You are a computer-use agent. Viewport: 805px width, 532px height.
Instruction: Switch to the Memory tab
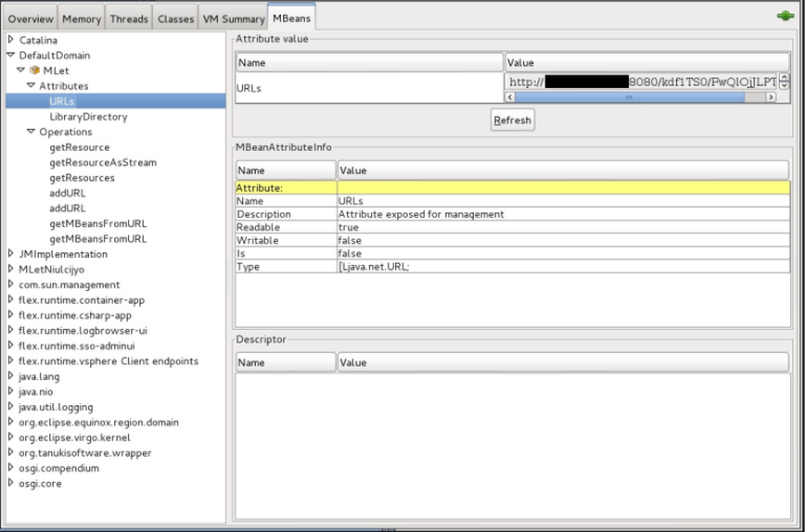pos(81,19)
